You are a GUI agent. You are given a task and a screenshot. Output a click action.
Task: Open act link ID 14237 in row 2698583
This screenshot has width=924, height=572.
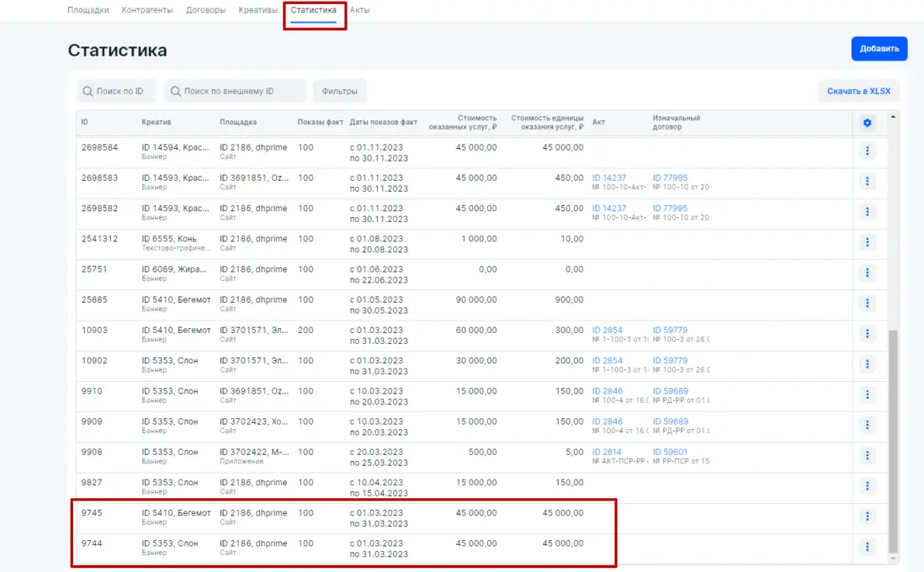tap(609, 177)
